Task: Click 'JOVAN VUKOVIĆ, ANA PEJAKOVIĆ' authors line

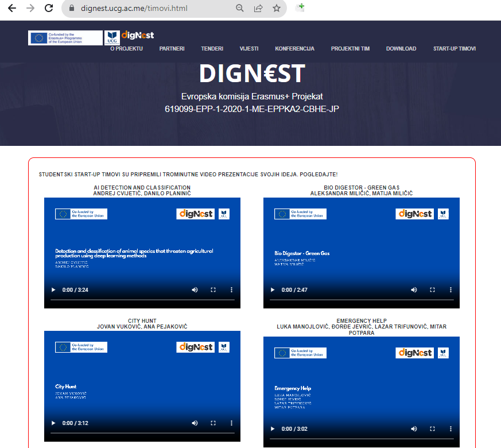Action: coord(142,326)
